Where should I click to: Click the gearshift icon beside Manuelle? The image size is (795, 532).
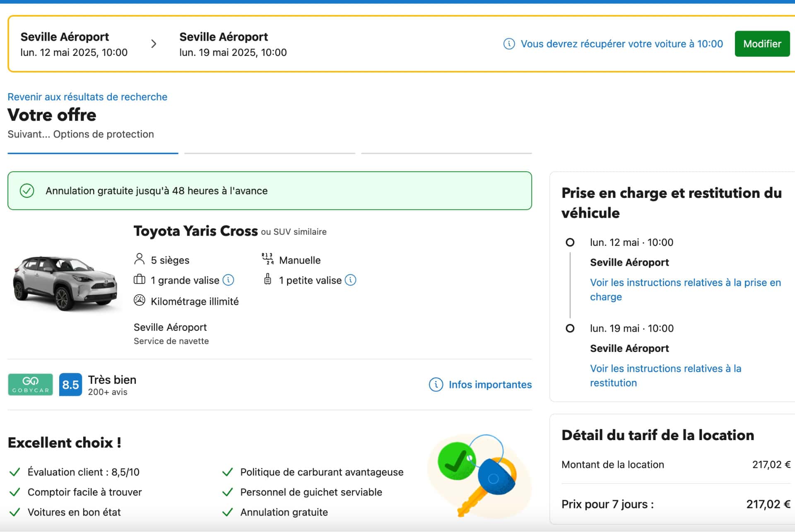[x=267, y=259]
